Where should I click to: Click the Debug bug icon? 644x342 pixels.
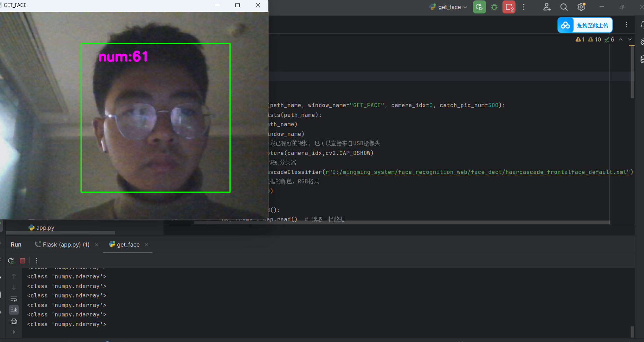(494, 7)
